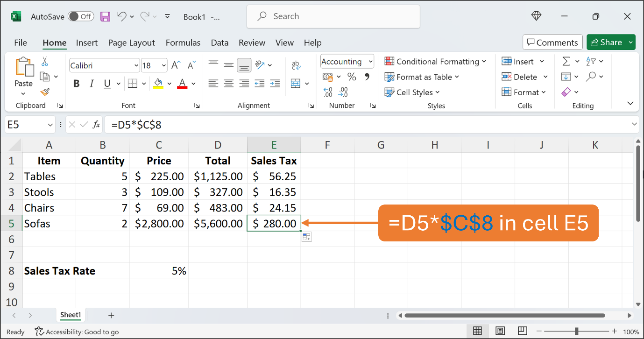
Task: Apply Accounting Number Format currency icon
Action: pos(328,77)
